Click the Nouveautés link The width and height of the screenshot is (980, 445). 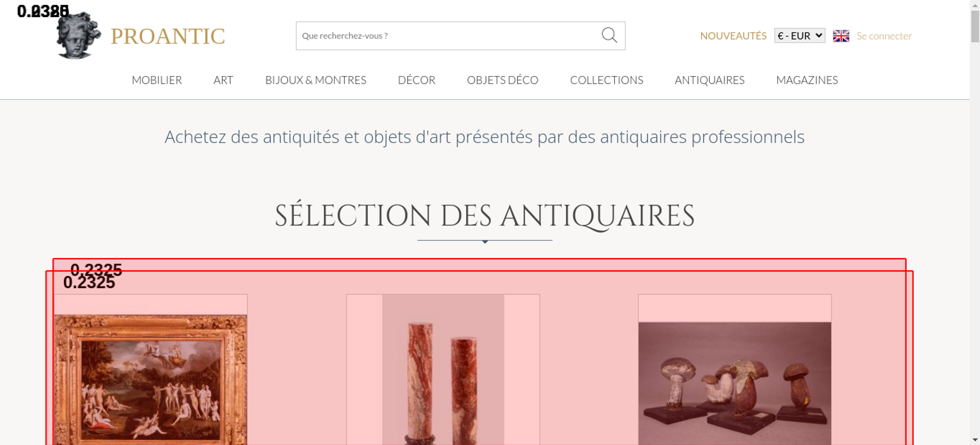(x=733, y=36)
